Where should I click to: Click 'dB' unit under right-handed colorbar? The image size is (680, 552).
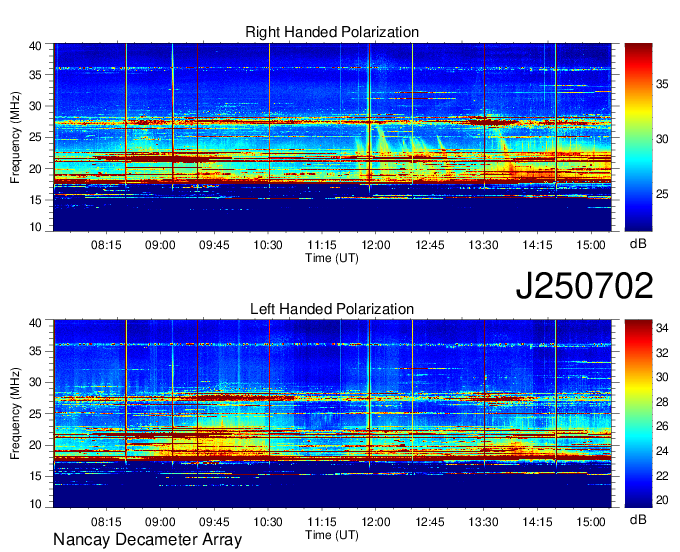coord(638,244)
